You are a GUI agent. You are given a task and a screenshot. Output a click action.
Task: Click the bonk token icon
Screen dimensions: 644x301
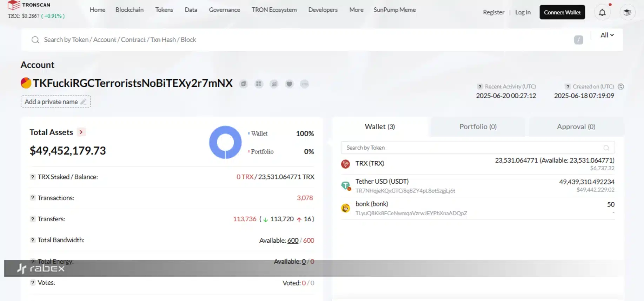click(x=346, y=208)
